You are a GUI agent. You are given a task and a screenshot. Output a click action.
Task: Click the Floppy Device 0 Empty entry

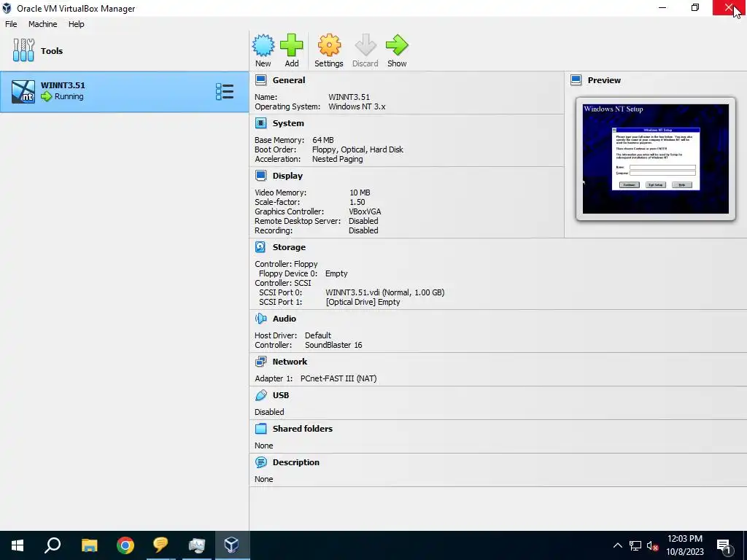pos(336,273)
